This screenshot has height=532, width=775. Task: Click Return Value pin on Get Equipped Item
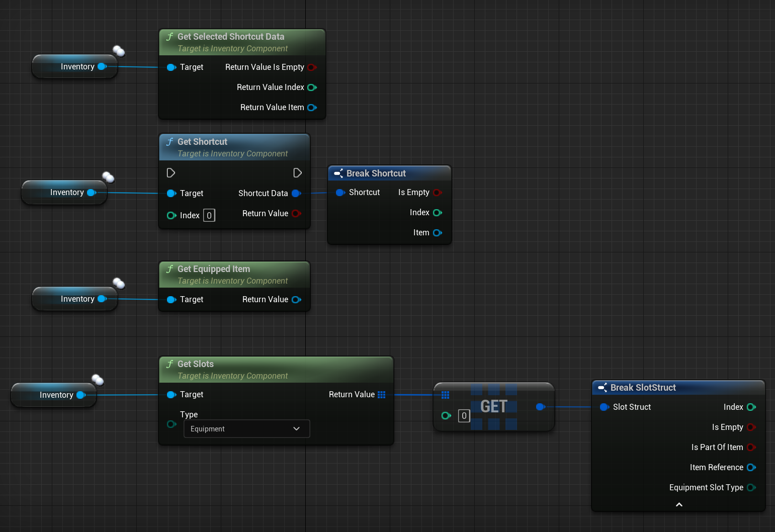pyautogui.click(x=296, y=300)
